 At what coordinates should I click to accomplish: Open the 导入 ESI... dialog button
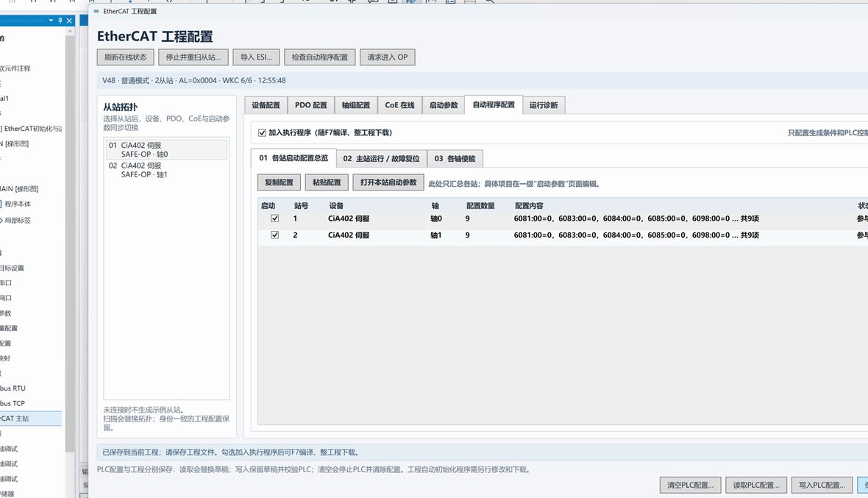pos(256,57)
